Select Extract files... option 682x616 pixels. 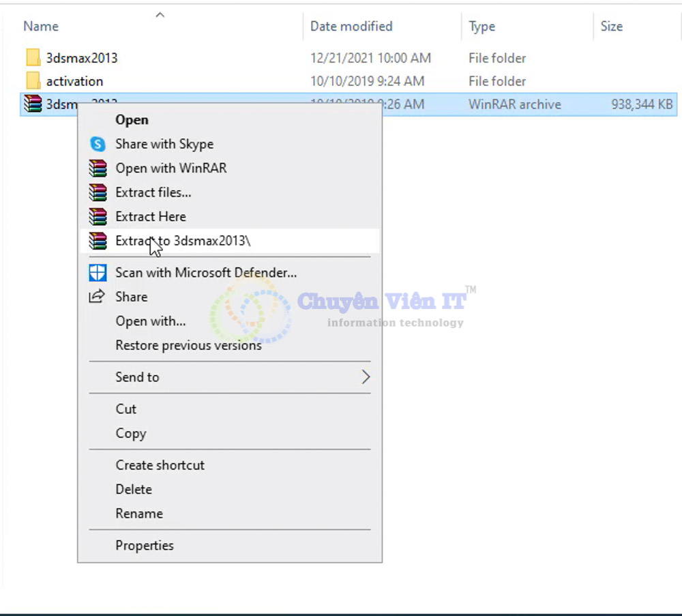[x=230, y=192]
